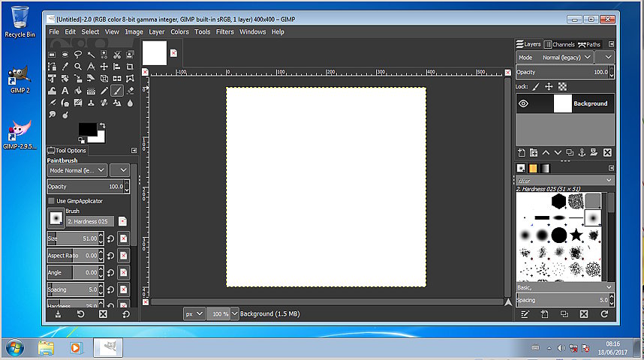644x360 pixels.
Task: Refresh brushes list button
Action: (x=604, y=314)
